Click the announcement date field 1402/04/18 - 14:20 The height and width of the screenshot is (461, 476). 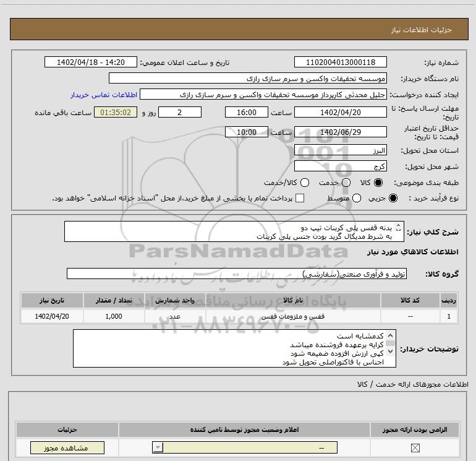[x=91, y=62]
